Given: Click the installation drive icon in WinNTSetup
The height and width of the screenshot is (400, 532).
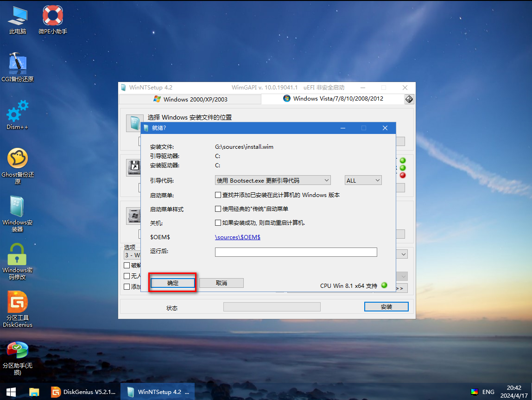Looking at the screenshot, I should pyautogui.click(x=133, y=216).
